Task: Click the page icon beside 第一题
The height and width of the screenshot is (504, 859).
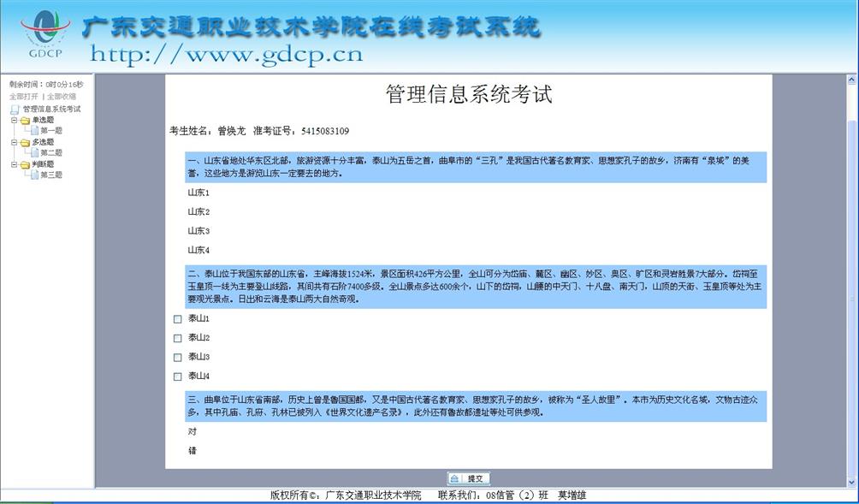Action: pos(34,130)
